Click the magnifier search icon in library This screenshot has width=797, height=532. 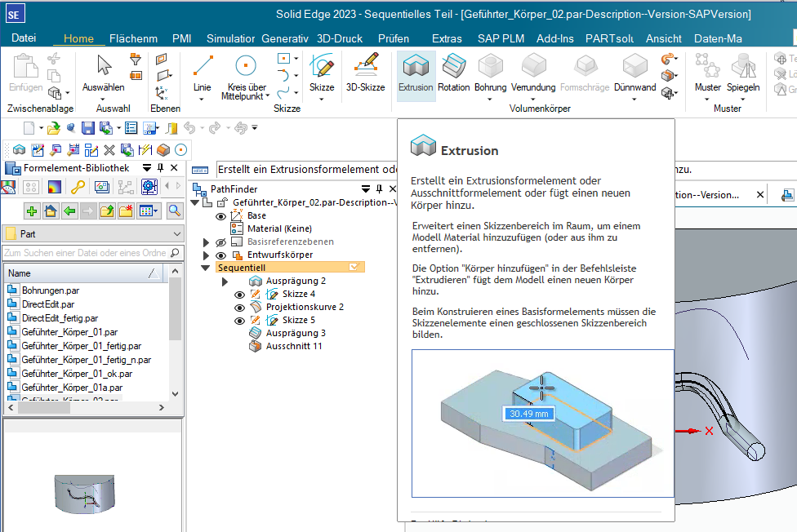175,211
